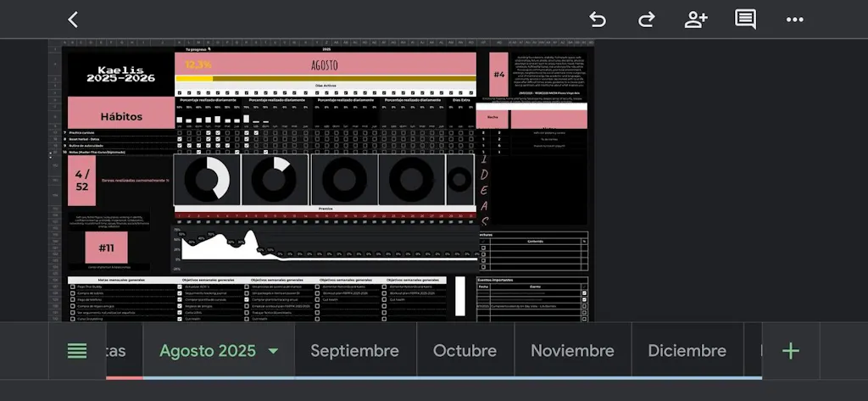Image resolution: width=868 pixels, height=401 pixels.
Task: Check the Pago Thai Buddy goal checkbox
Action: click(73, 287)
